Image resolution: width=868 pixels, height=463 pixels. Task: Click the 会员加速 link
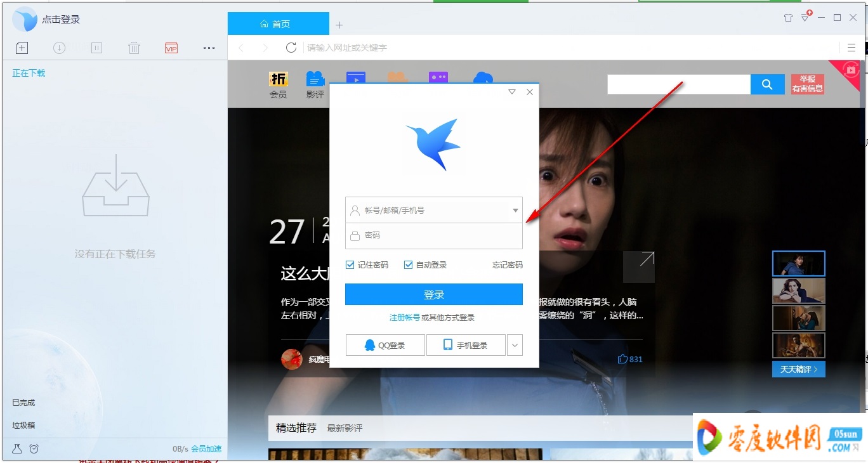[x=206, y=449]
